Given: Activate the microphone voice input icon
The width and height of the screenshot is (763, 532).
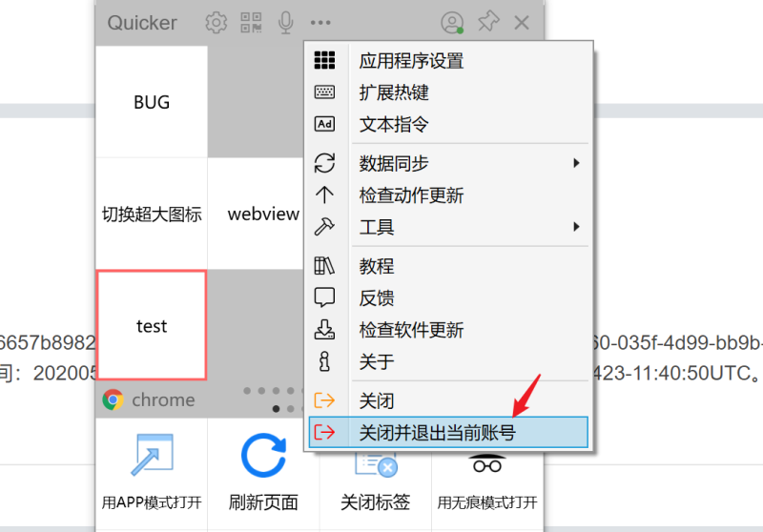Looking at the screenshot, I should pos(285,23).
